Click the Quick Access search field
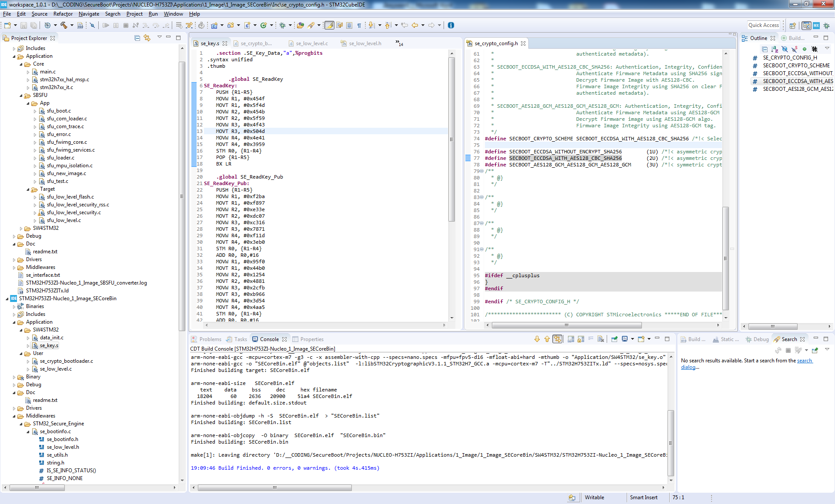835x504 pixels. click(x=764, y=25)
